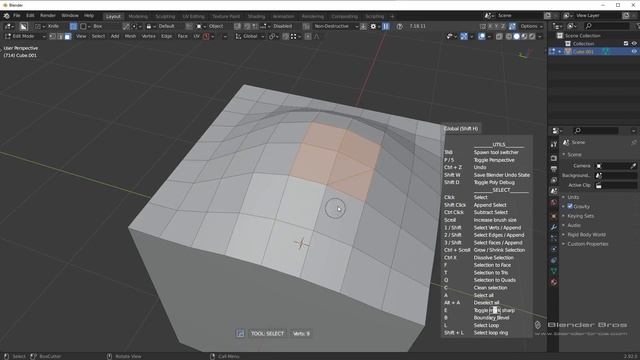Toggle X-ray view icon
640x360 pixels.
tap(499, 36)
